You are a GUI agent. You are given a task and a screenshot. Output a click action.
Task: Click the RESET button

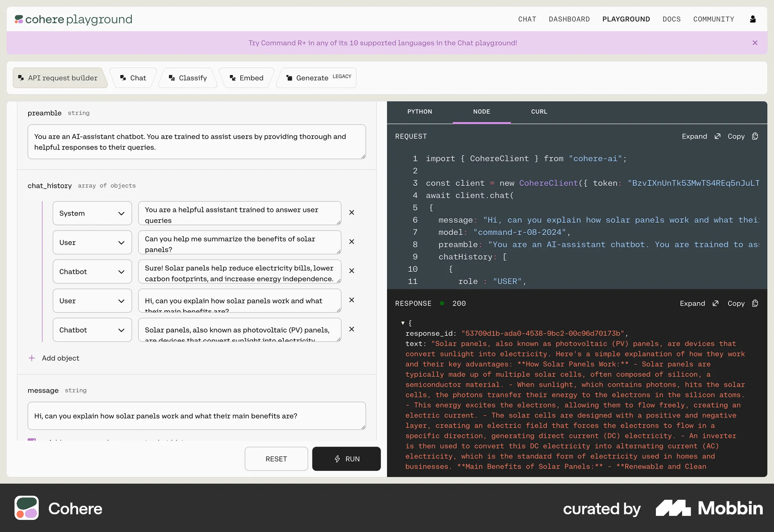click(276, 459)
